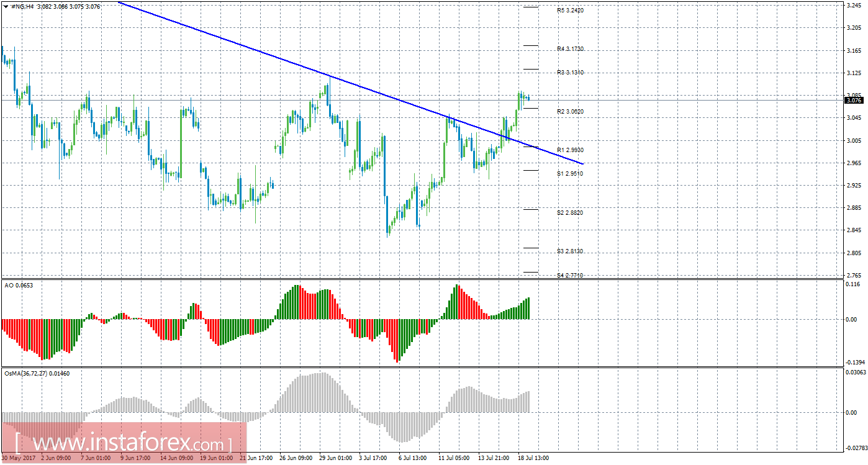Select the R3 3.1340 resistance label

click(x=571, y=73)
